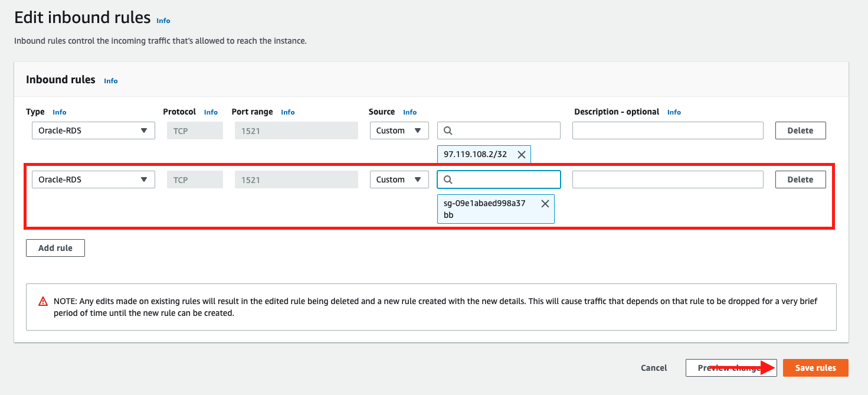This screenshot has width=868, height=395.
Task: Open Info link next to Type column
Action: point(60,112)
